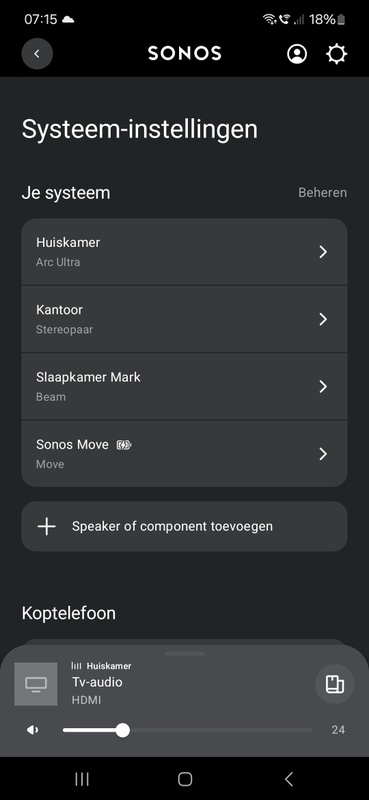The height and width of the screenshot is (800, 369).
Task: Open the Huiskamer Arc Ultra entry
Action: tap(184, 252)
